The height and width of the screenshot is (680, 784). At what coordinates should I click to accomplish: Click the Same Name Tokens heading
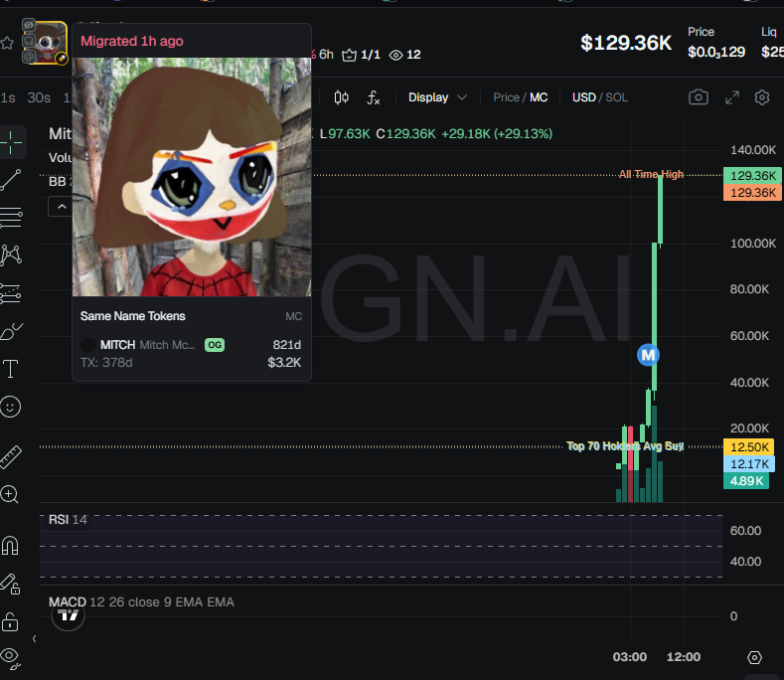[132, 316]
